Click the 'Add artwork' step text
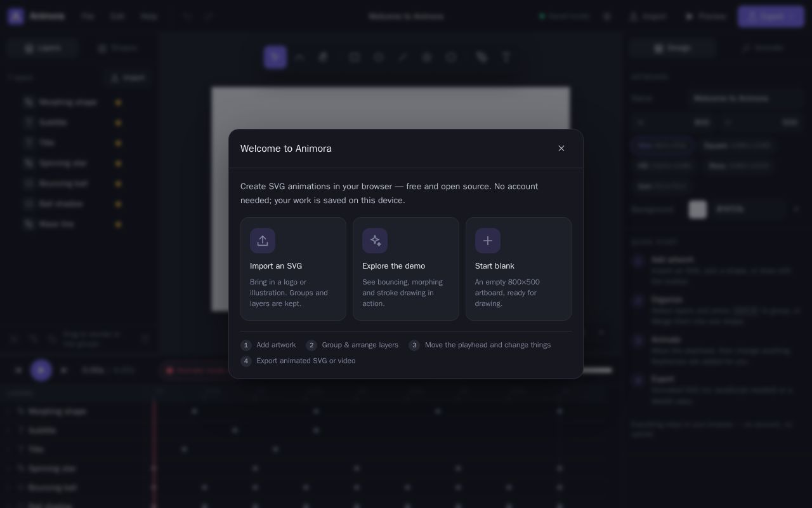812x508 pixels. coord(276,345)
